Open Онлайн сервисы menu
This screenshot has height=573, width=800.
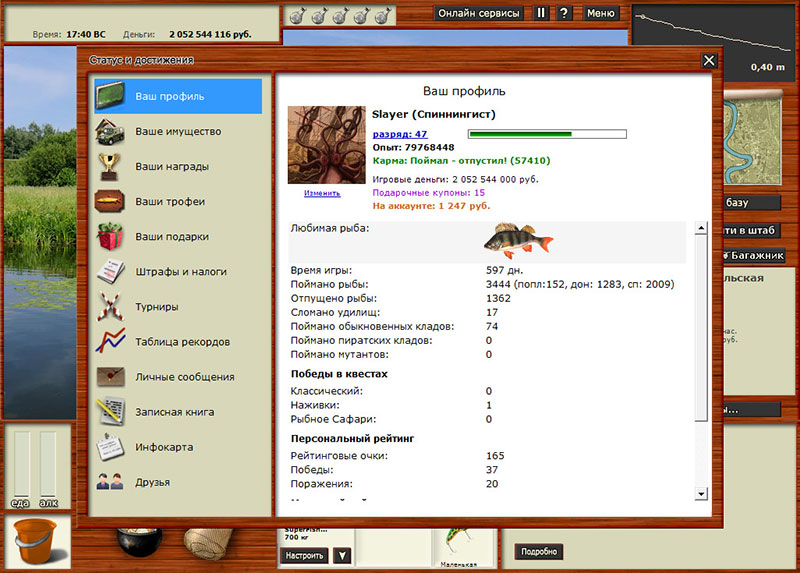479,13
